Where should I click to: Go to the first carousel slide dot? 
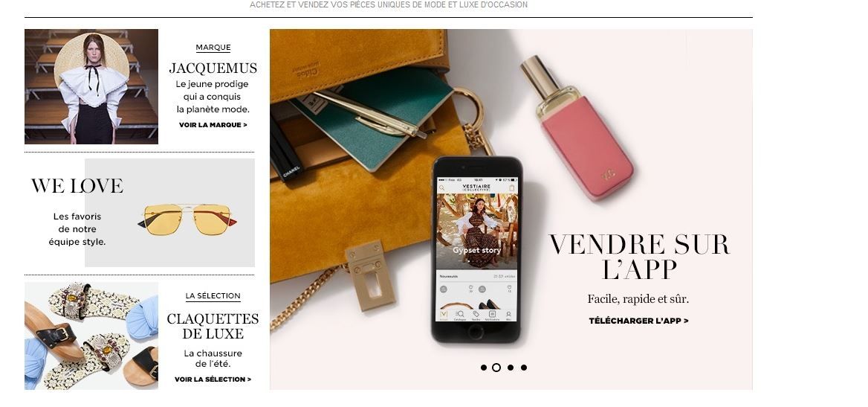click(484, 368)
